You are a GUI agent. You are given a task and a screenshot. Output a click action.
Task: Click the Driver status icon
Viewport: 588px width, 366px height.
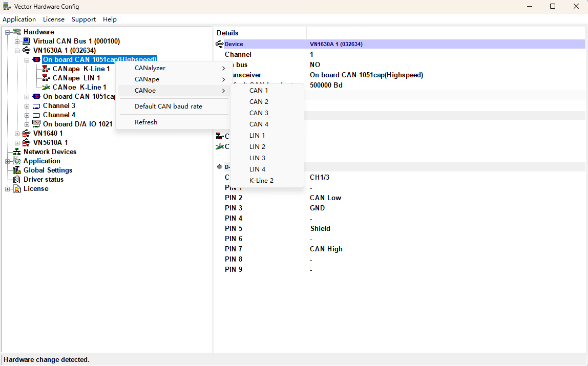coord(17,180)
